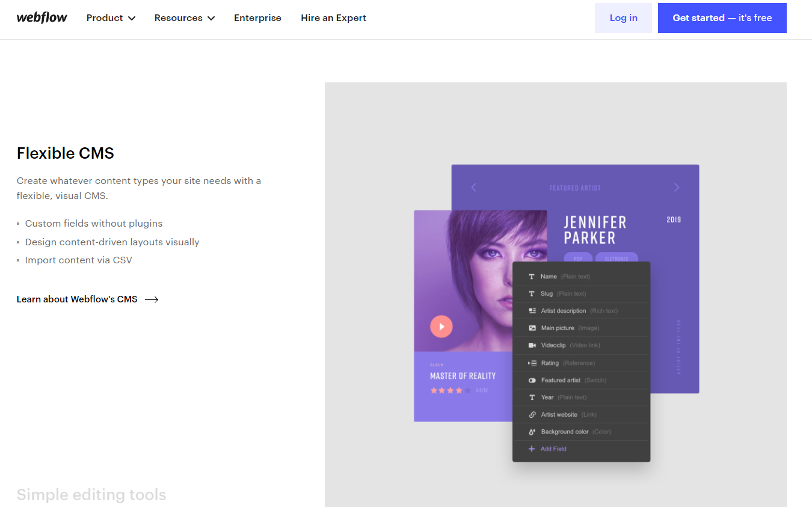The image size is (812, 508).
Task: Select the Background color field label
Action: (565, 432)
